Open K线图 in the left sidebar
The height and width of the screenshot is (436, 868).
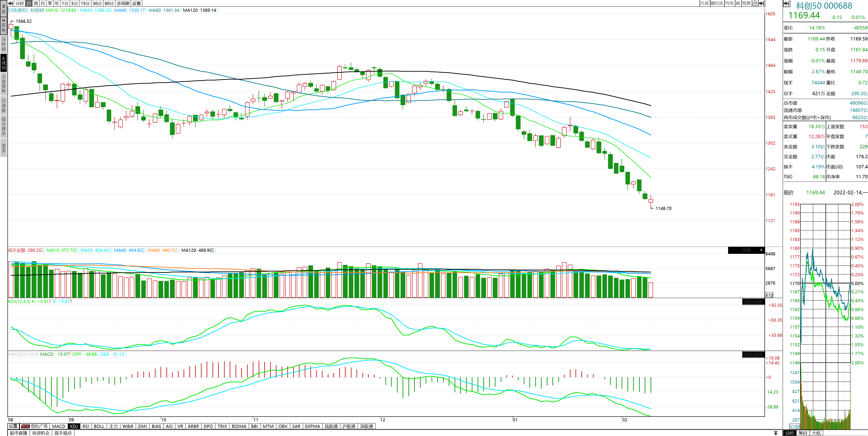click(x=4, y=63)
